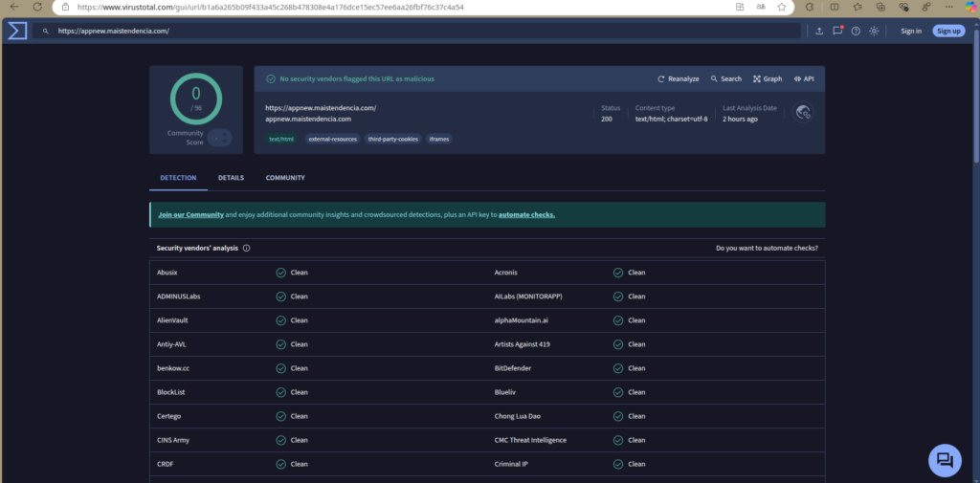Open the favorites list icon
Viewport: 980px width, 483px height.
(x=857, y=7)
